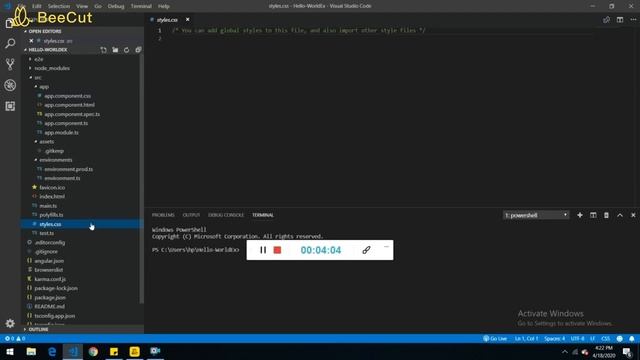
Task: Open the editor More Actions menu
Action: click(x=633, y=20)
